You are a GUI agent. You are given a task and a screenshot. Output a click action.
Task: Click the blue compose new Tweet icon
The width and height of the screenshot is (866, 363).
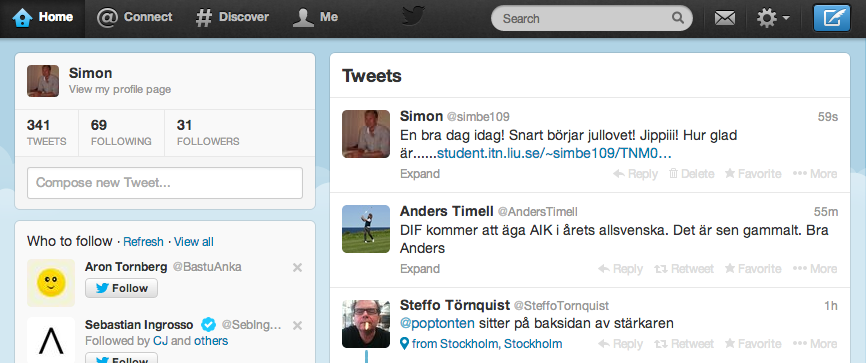832,18
